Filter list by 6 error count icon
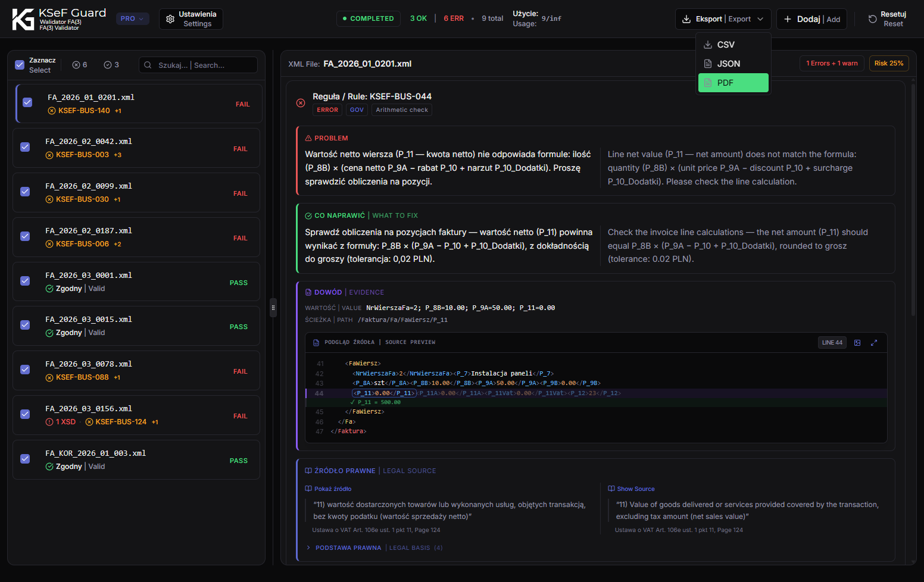 tap(76, 65)
